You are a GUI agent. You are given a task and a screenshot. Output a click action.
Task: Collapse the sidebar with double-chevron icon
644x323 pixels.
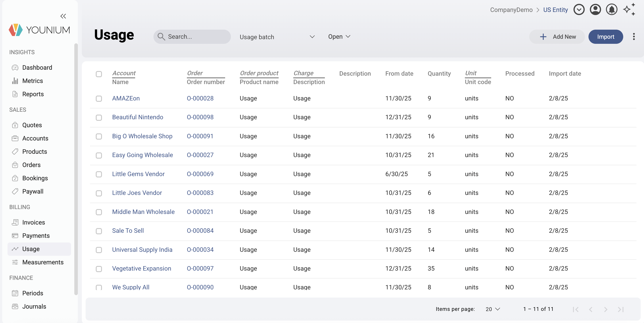click(x=63, y=16)
